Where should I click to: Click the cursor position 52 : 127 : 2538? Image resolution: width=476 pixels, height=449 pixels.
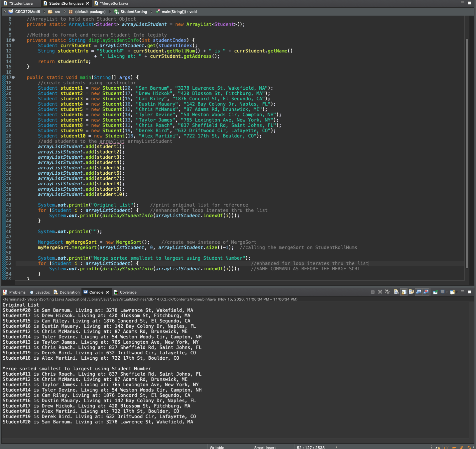[x=311, y=447]
